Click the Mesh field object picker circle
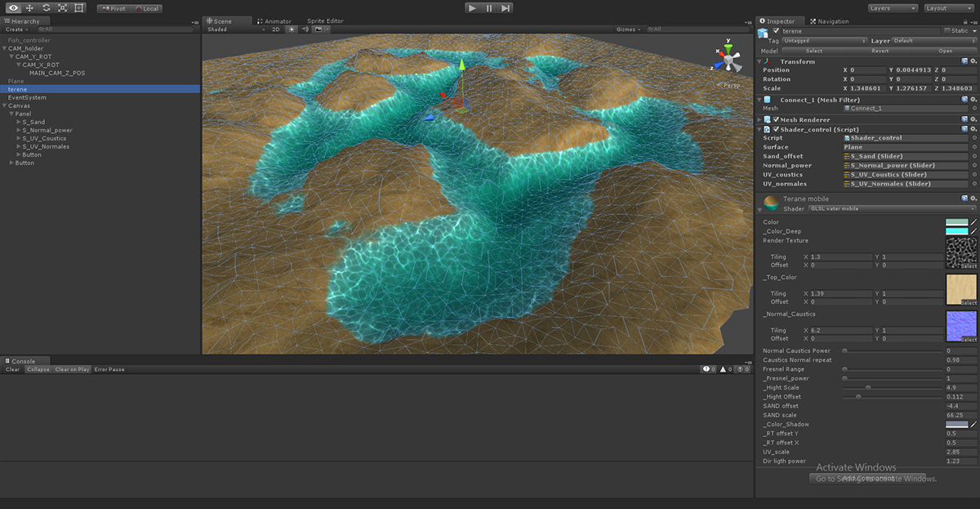Image resolution: width=980 pixels, height=509 pixels. [974, 108]
